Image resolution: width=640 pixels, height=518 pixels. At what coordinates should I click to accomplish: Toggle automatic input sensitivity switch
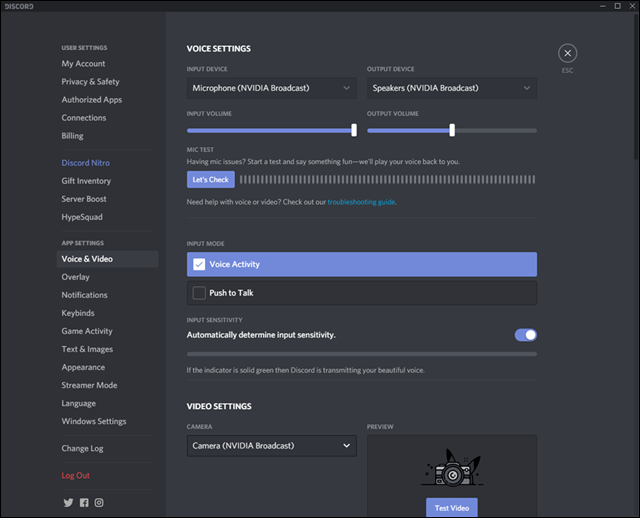coord(525,335)
